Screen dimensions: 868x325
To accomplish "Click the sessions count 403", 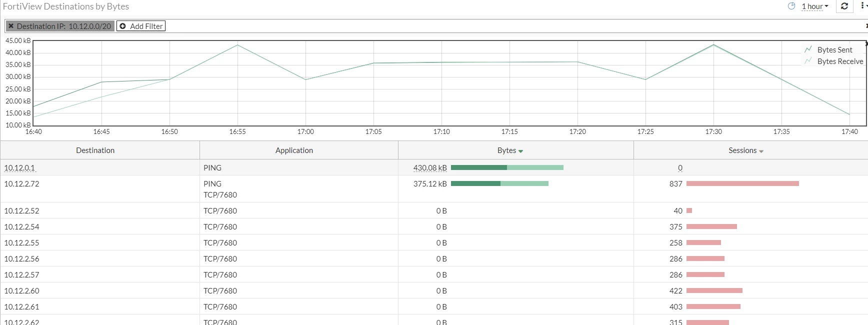I will point(676,307).
